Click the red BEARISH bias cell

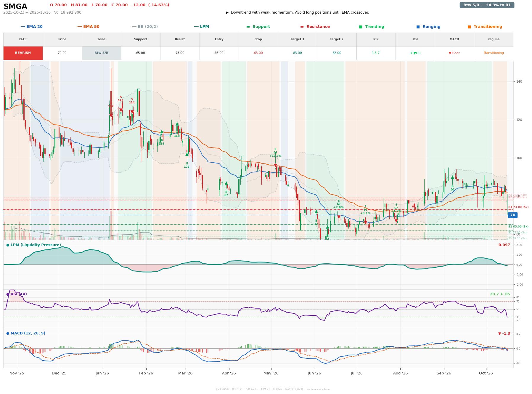click(23, 53)
